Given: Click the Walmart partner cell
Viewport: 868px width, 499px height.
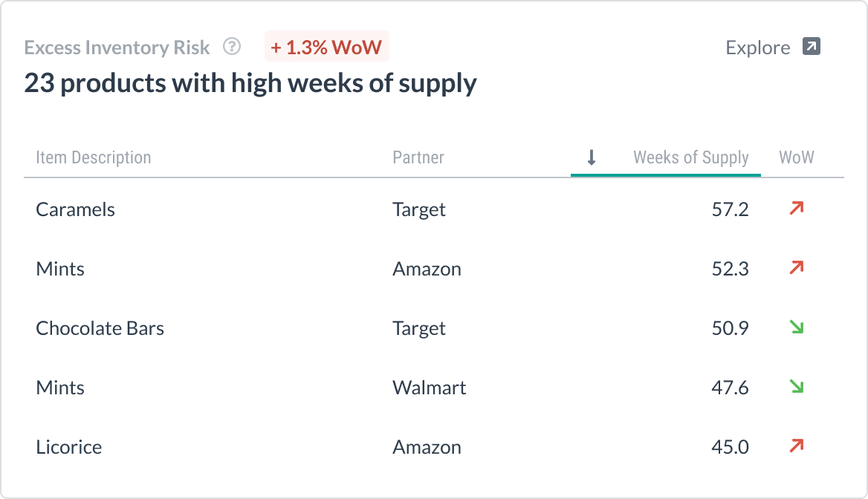Looking at the screenshot, I should (x=429, y=388).
